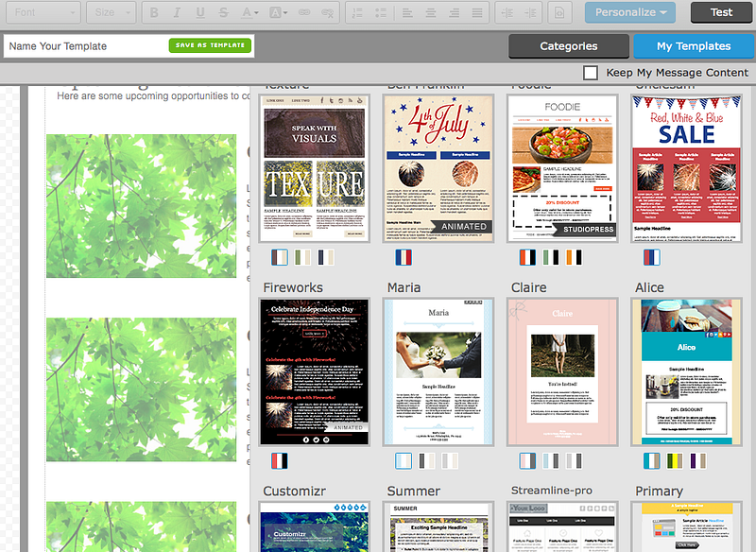Pick green-yellow scheme under Alice template
The height and width of the screenshot is (552, 756).
(x=675, y=461)
